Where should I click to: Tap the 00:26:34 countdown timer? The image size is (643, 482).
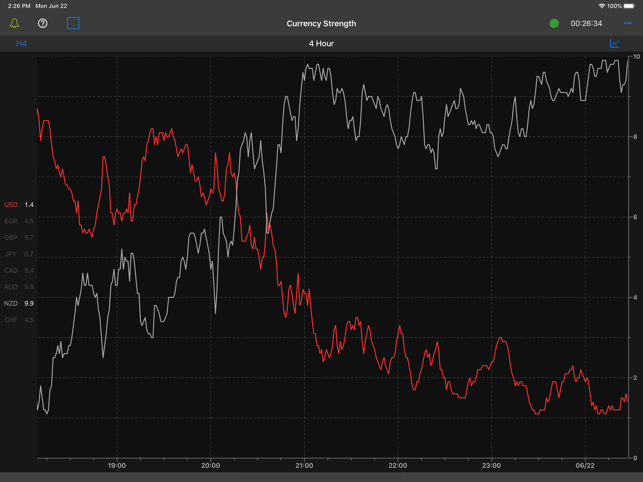pos(586,23)
